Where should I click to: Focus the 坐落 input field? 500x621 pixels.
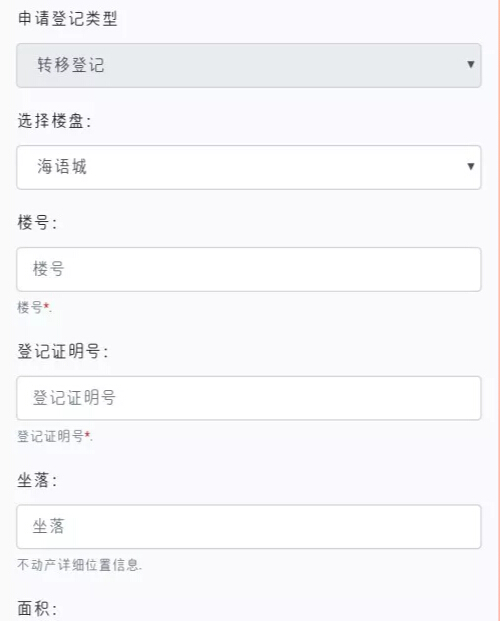[249, 527]
